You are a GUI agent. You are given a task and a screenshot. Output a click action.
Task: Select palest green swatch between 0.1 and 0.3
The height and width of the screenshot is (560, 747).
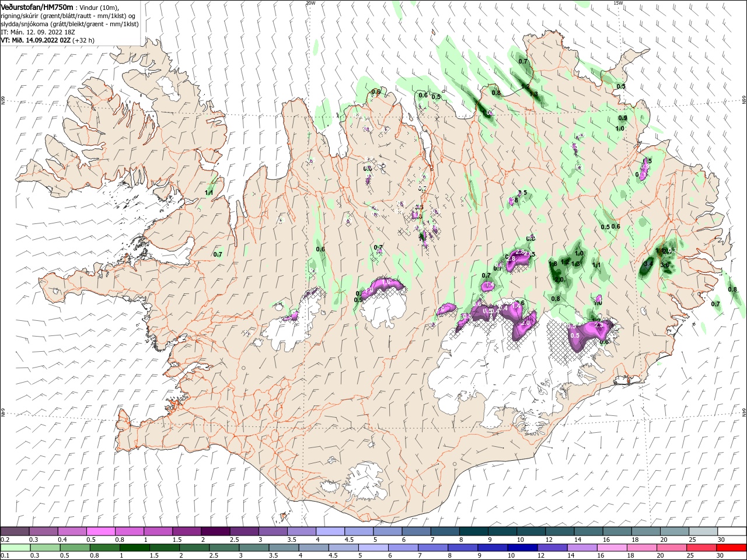tap(15, 548)
